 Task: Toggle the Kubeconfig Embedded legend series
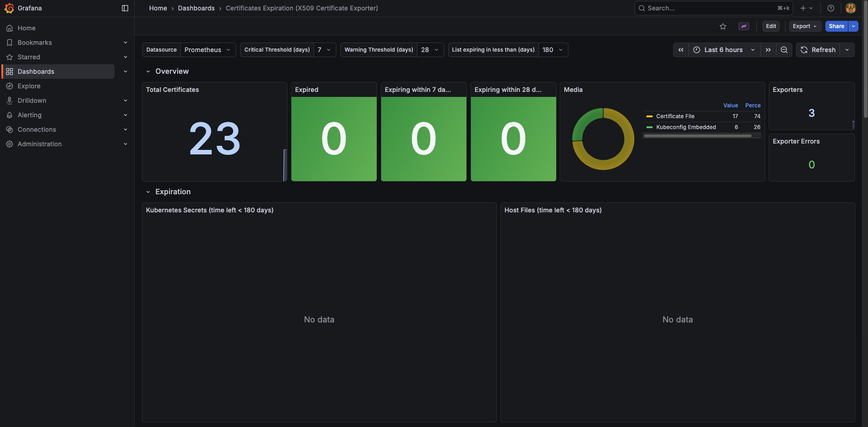(x=686, y=127)
